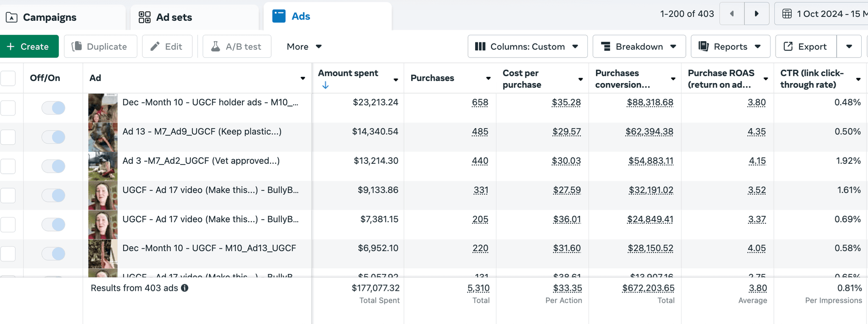This screenshot has width=868, height=324.
Task: Toggle off the Ad 3 M7_Ad2_UGCF ad
Action: point(53,166)
